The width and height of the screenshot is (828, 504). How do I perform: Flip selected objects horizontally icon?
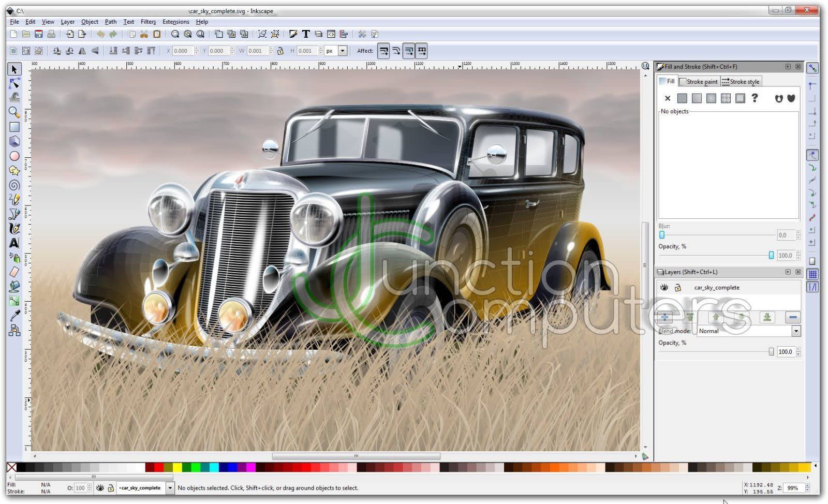click(x=82, y=51)
